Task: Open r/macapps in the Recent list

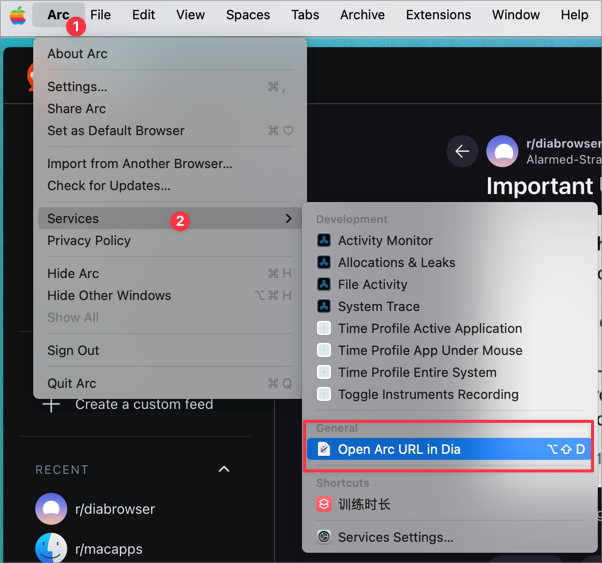Action: [x=109, y=549]
